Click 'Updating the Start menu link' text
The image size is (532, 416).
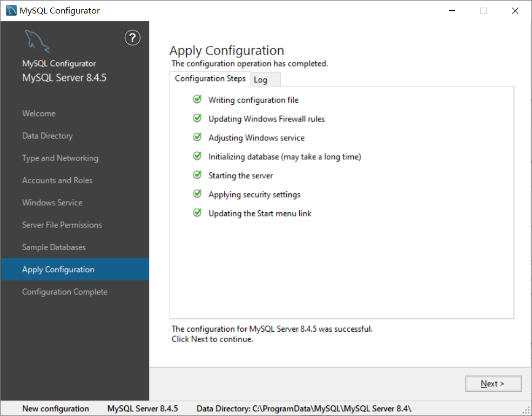click(x=260, y=213)
